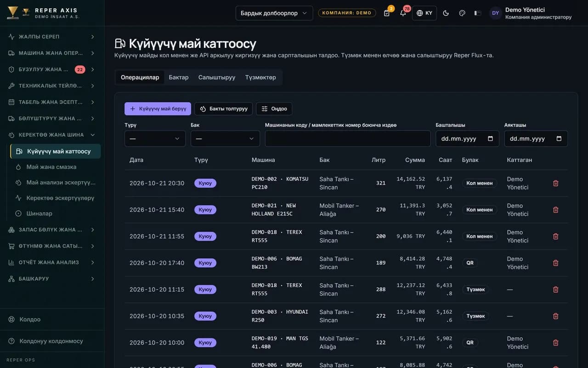Expand the ОТЧЁТ ЖАНА АНАЛИЗ section

coord(52,263)
